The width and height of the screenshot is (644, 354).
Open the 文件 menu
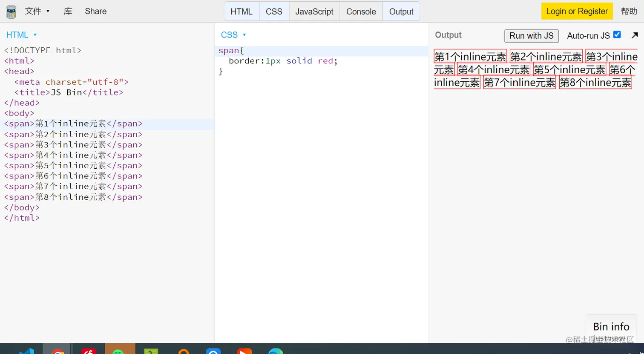point(37,11)
